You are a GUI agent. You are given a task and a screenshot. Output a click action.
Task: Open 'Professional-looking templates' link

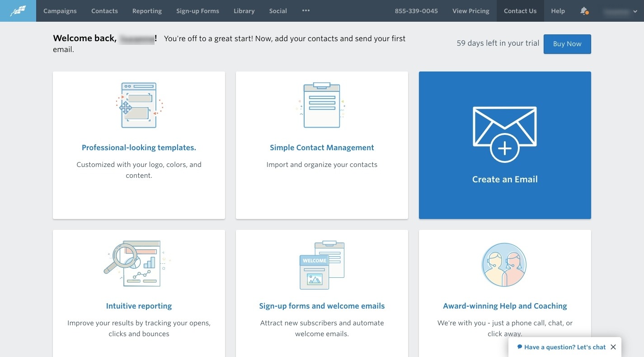[139, 148]
